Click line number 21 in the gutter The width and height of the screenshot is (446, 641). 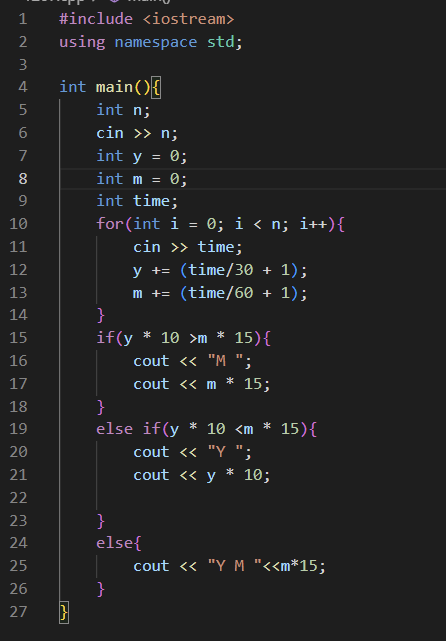click(x=18, y=475)
